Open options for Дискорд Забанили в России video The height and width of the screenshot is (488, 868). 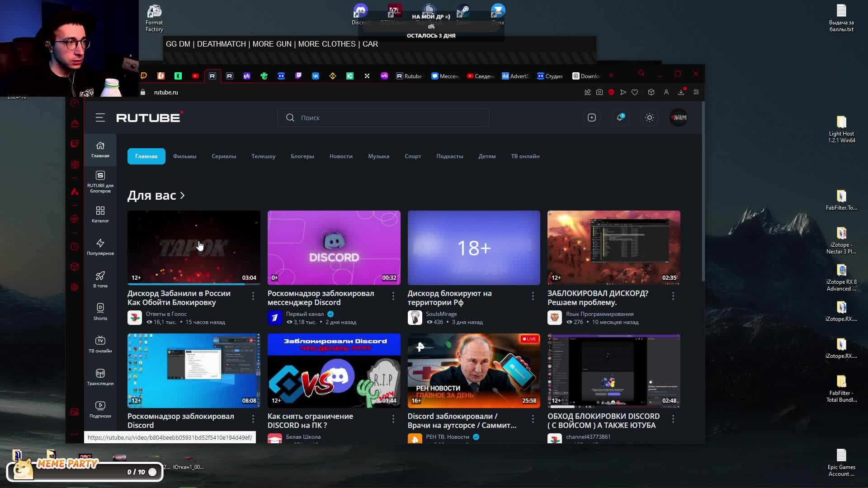(253, 296)
